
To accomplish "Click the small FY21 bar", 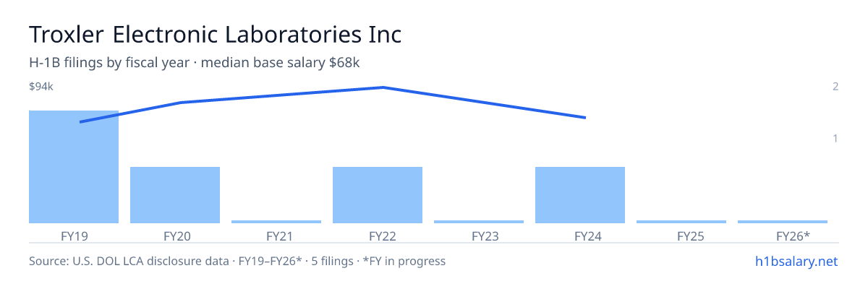I will coord(276,222).
